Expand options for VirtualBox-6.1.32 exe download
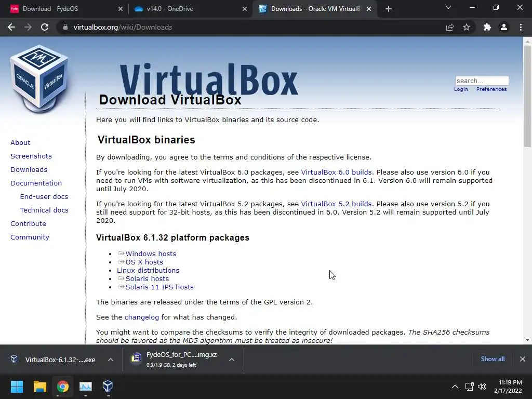Image resolution: width=532 pixels, height=399 pixels. pyautogui.click(x=111, y=360)
